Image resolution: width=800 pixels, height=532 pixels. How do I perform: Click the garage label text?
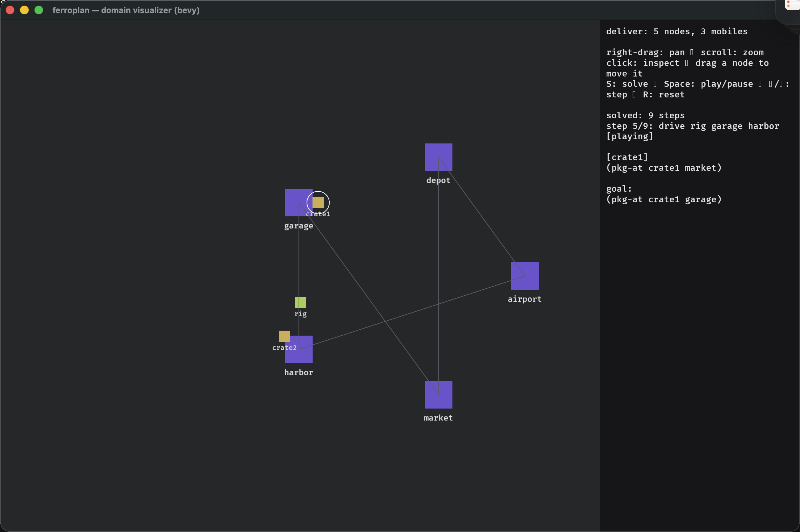click(298, 226)
